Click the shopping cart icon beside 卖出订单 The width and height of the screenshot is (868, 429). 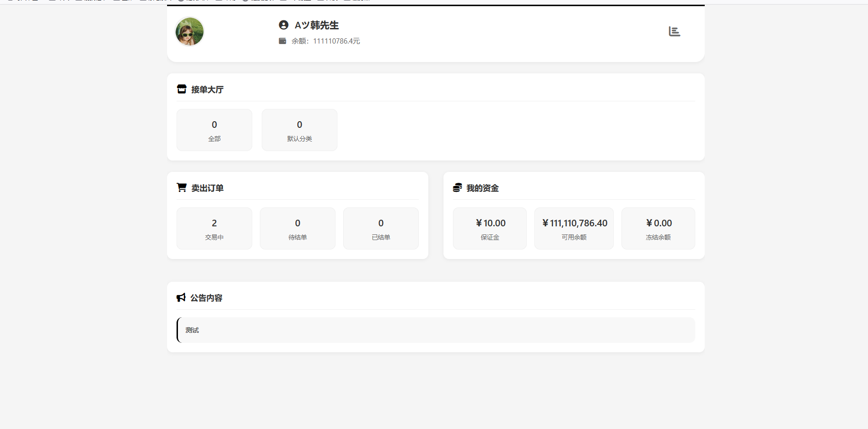coord(182,188)
